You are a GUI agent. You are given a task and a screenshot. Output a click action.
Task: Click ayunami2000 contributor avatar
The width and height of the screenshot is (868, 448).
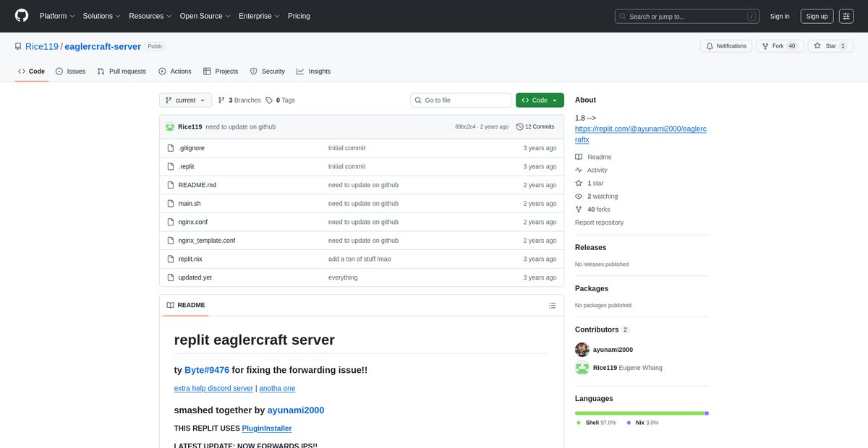tap(582, 350)
